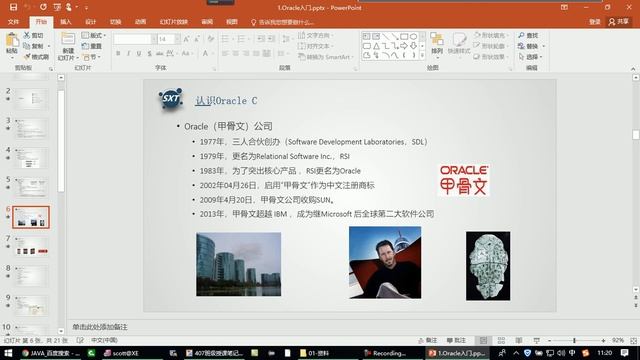Screen dimensions: 640x360
Task: Switch to Slide Sorter view icon
Action: click(501, 340)
